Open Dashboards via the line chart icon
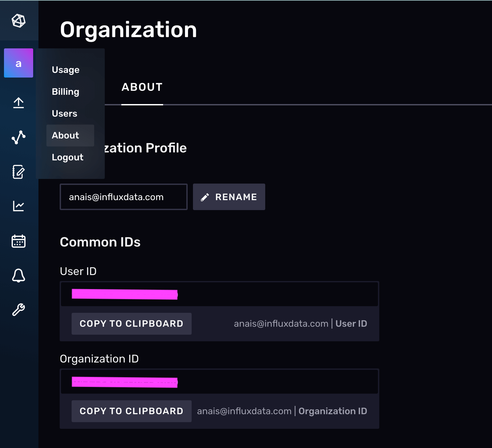The image size is (492, 448). (x=19, y=206)
